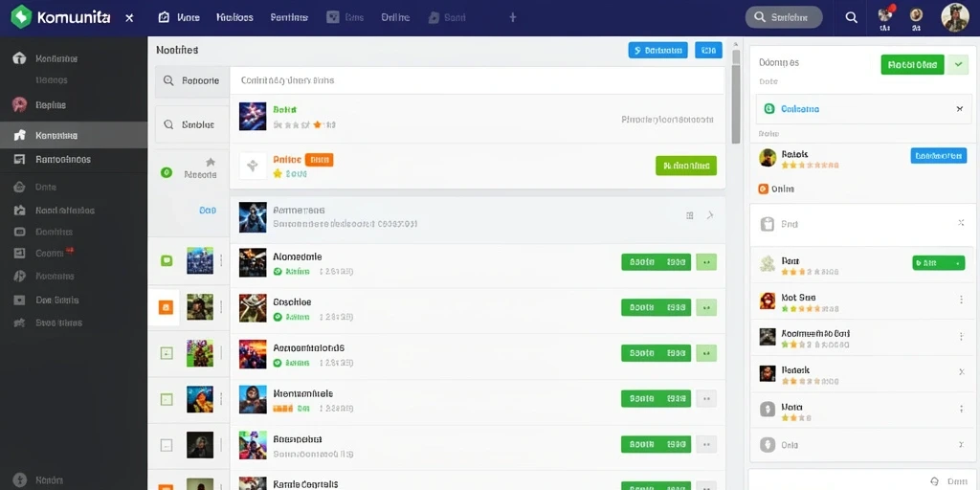Click the blue Dap link in left column
The width and height of the screenshot is (980, 490).
208,211
